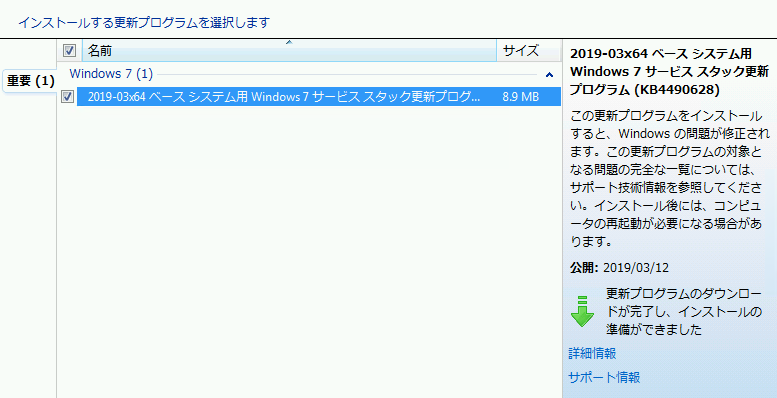This screenshot has width=777, height=398.
Task: Collapse the Windows 7 (1) group arrow
Action: (x=549, y=75)
